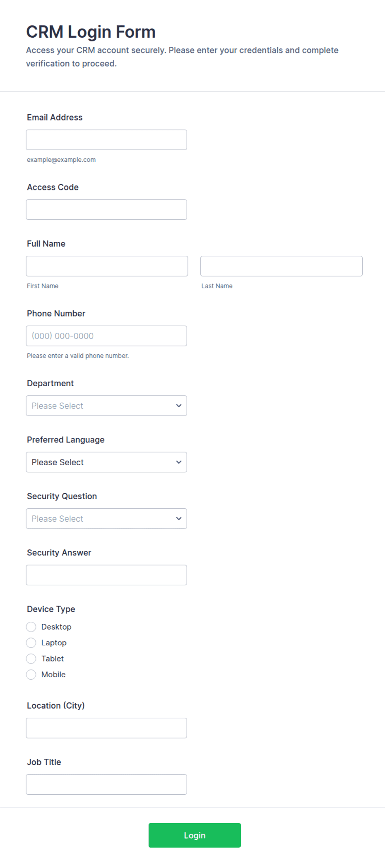Viewport: 385px width, 868px height.
Task: Click the Security Answer text field
Action: coord(106,575)
